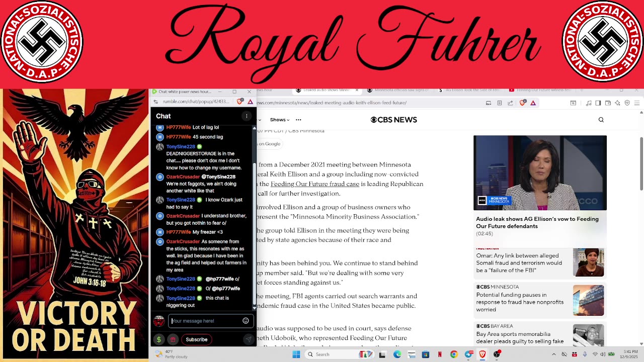This screenshot has height=362, width=644.
Task: Open the Brave hamburger main menu
Action: [x=636, y=103]
